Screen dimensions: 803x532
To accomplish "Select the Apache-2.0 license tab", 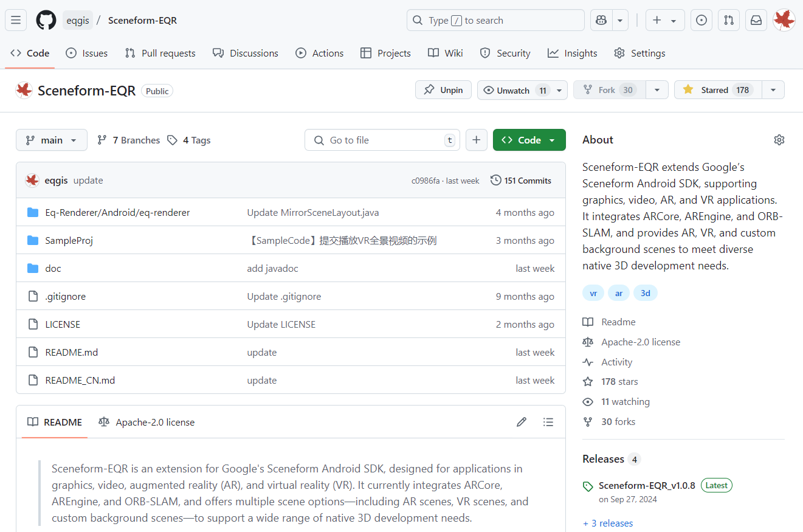I will click(146, 422).
